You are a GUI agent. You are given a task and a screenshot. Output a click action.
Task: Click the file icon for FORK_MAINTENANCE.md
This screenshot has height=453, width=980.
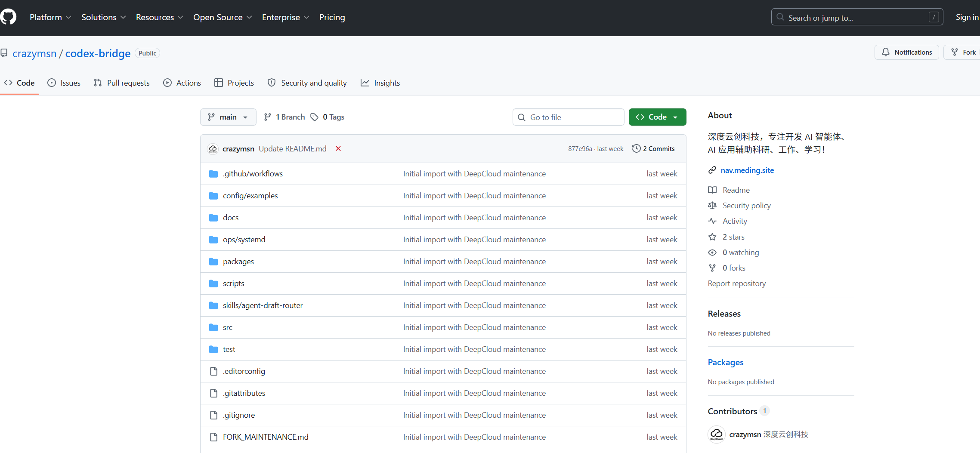click(213, 437)
